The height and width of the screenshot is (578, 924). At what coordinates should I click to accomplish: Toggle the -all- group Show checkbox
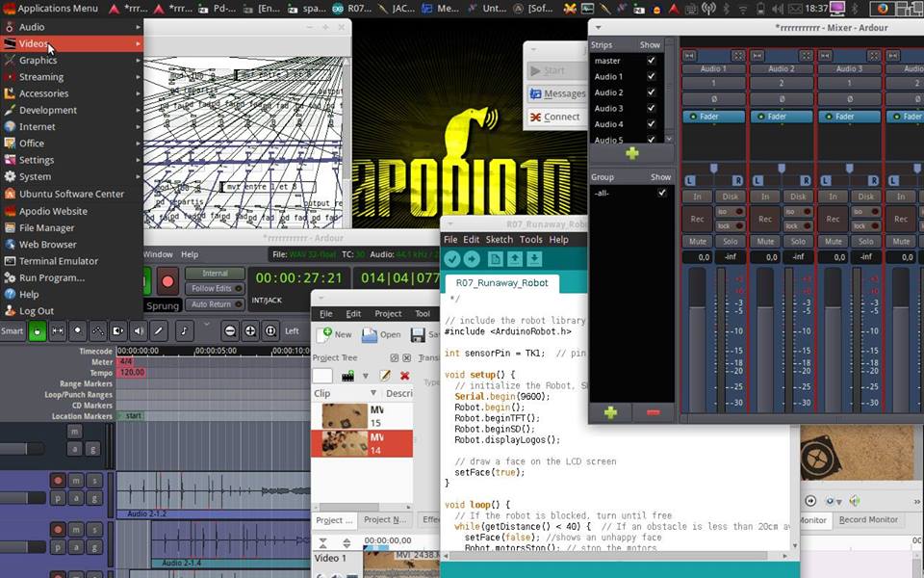click(x=661, y=193)
